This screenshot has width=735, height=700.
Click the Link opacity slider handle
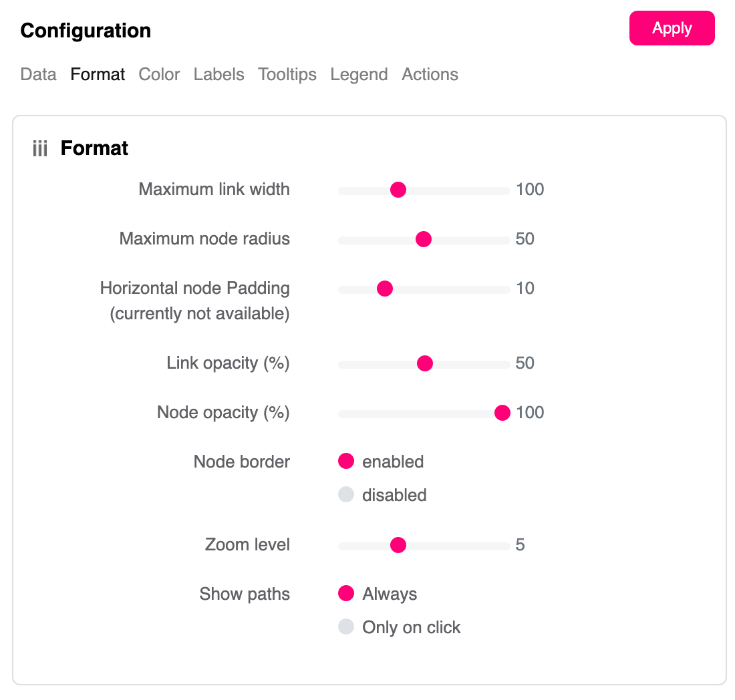(425, 364)
